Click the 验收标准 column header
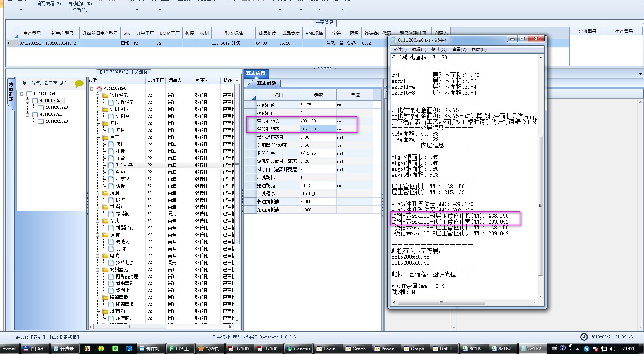The height and width of the screenshot is (354, 644). (x=234, y=33)
